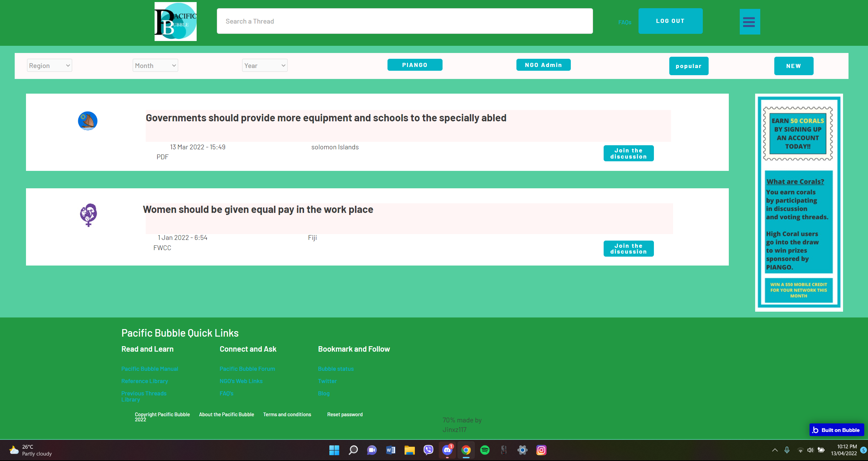Click the LOG OUT button
The width and height of the screenshot is (868, 461).
(670, 21)
